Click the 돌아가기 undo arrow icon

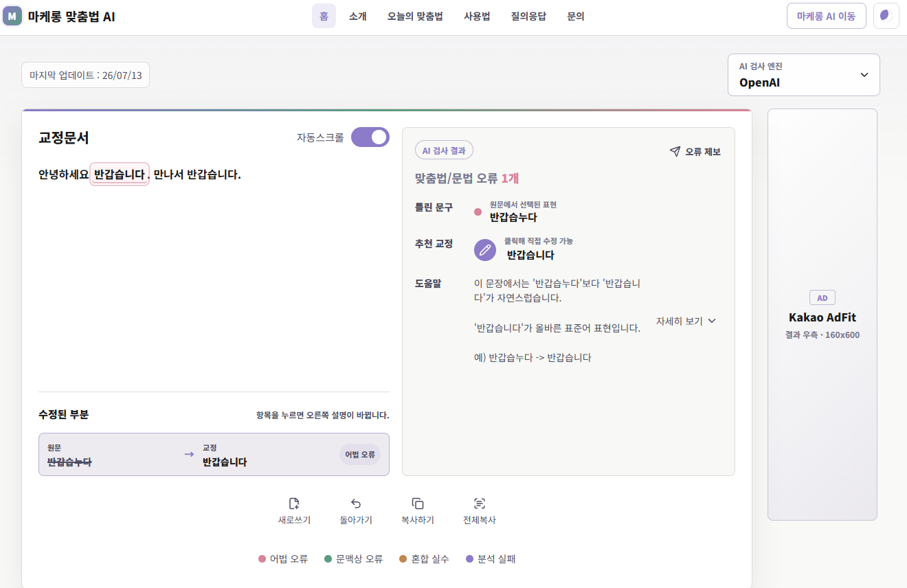point(356,504)
